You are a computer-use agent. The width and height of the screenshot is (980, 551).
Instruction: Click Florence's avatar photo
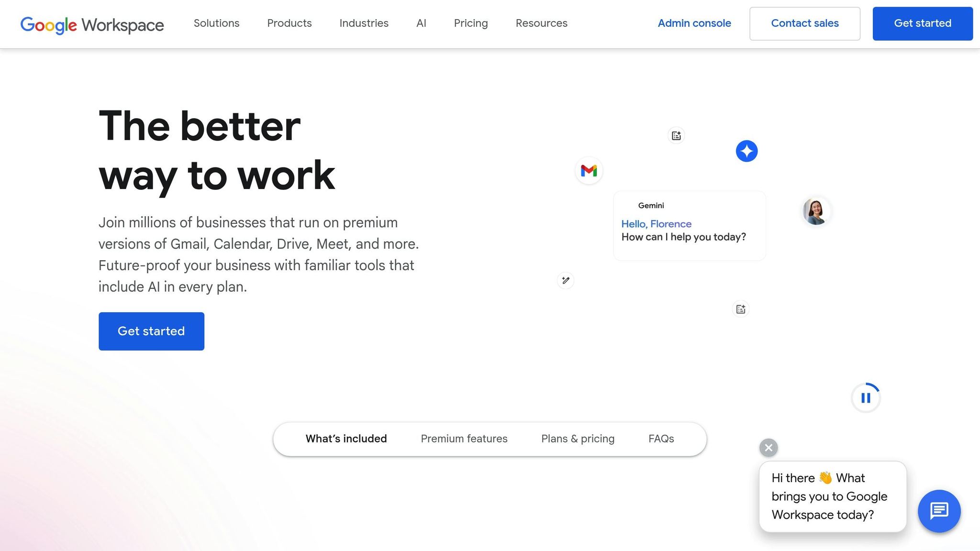(816, 211)
